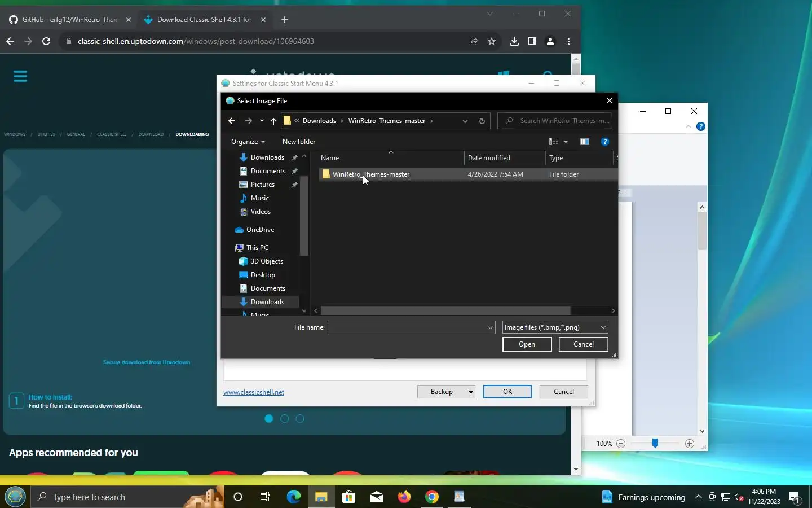The width and height of the screenshot is (812, 508).
Task: Open www.classicshell.net link
Action: tap(254, 392)
